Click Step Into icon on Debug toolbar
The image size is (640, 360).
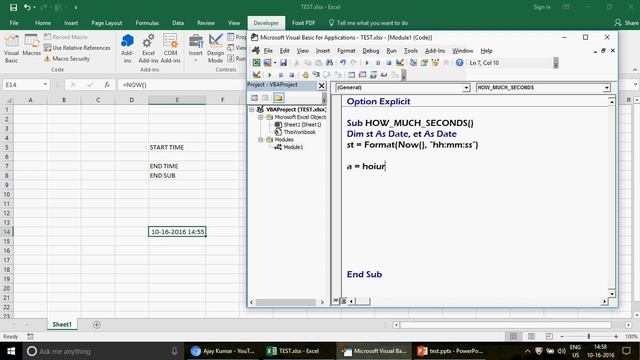click(x=316, y=75)
